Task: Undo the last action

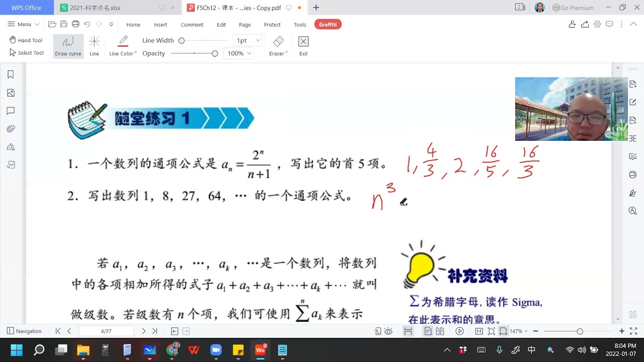Action: tap(87, 24)
